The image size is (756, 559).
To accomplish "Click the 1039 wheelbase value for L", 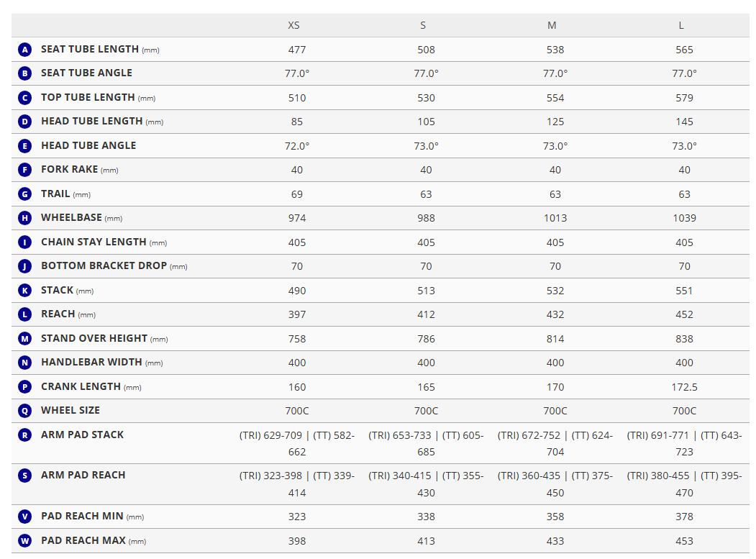I will point(684,218).
